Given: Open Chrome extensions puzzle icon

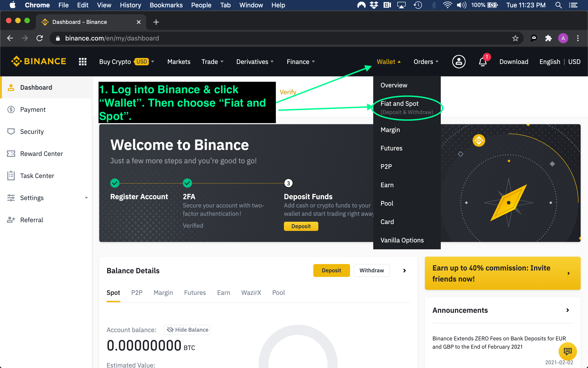Looking at the screenshot, I should click(548, 38).
